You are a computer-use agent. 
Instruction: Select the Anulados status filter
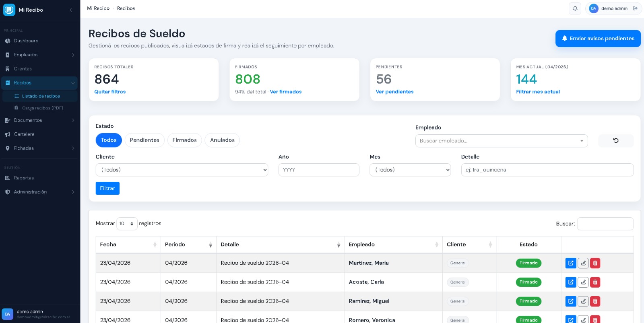point(222,140)
